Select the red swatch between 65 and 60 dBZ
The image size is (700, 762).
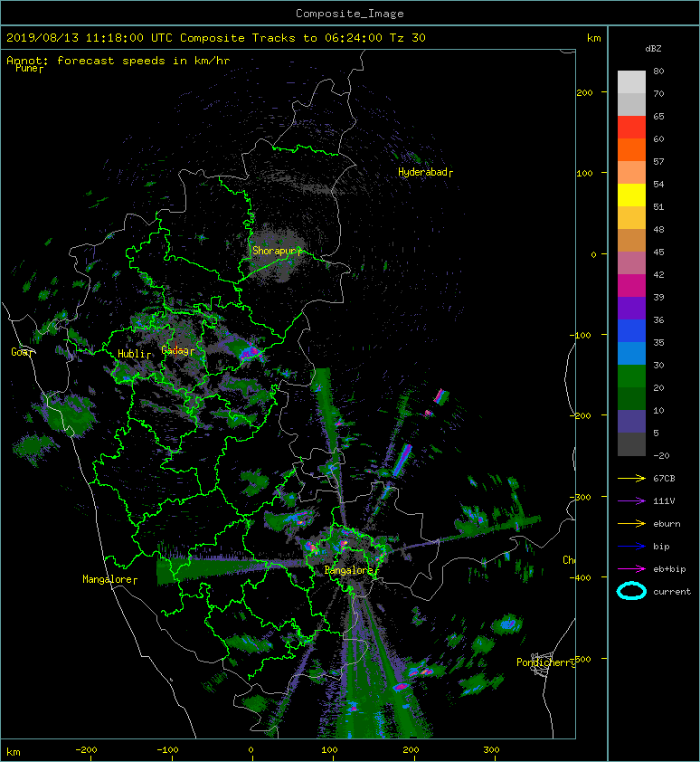pyautogui.click(x=631, y=128)
